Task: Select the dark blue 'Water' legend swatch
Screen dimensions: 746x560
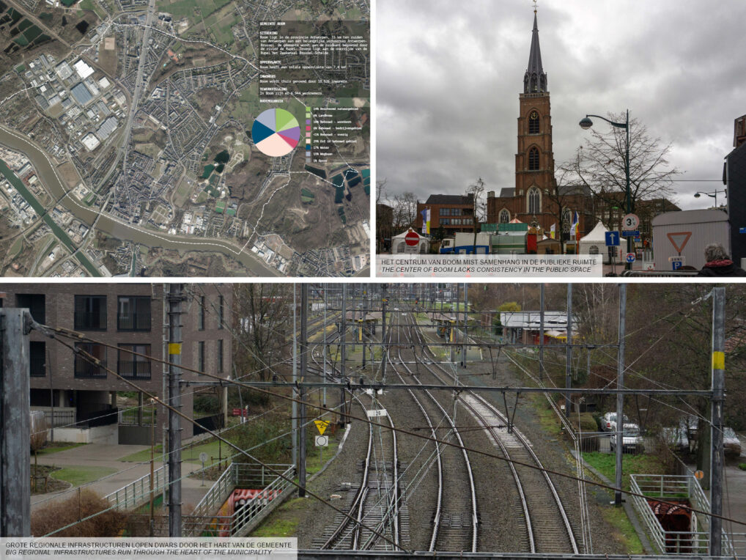Action: coord(307,147)
